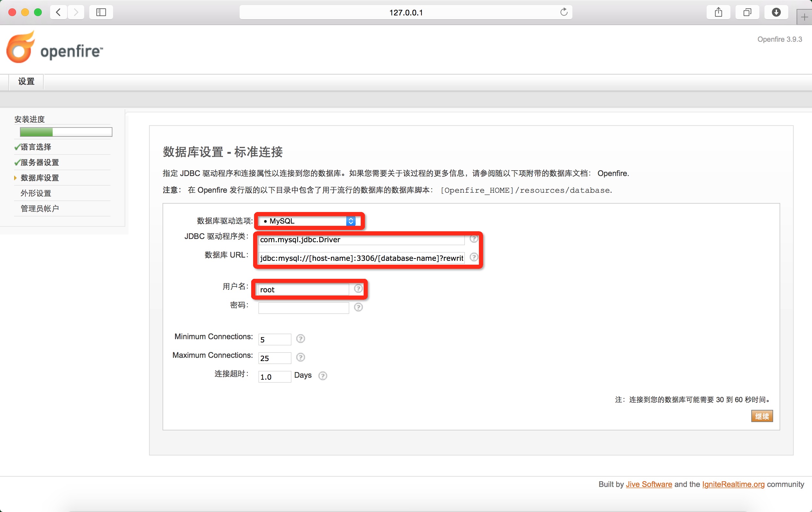Click the Minimum Connections field

click(275, 339)
